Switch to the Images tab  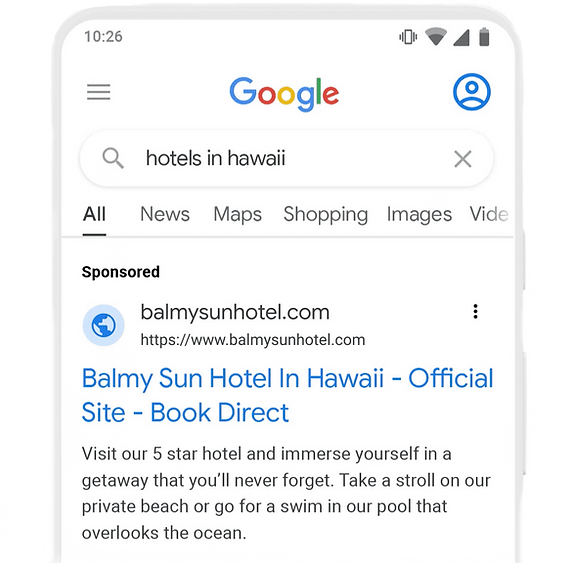tap(419, 215)
